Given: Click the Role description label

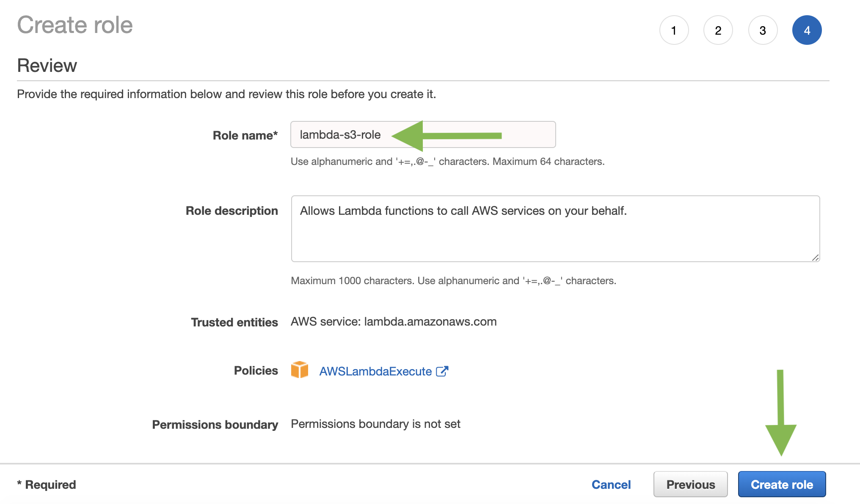Looking at the screenshot, I should pyautogui.click(x=232, y=211).
